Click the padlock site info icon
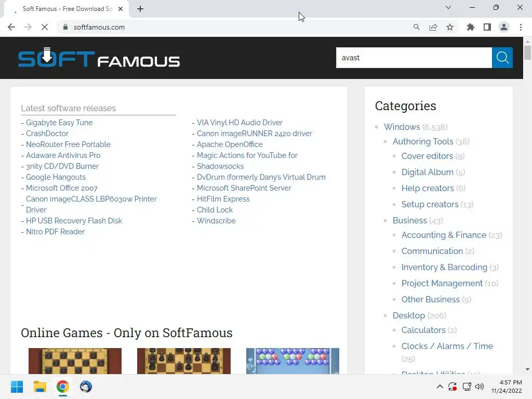The height and width of the screenshot is (399, 532). [65, 27]
